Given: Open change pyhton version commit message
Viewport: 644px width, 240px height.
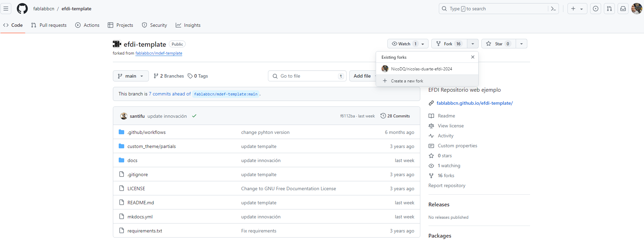Looking at the screenshot, I should [x=265, y=132].
